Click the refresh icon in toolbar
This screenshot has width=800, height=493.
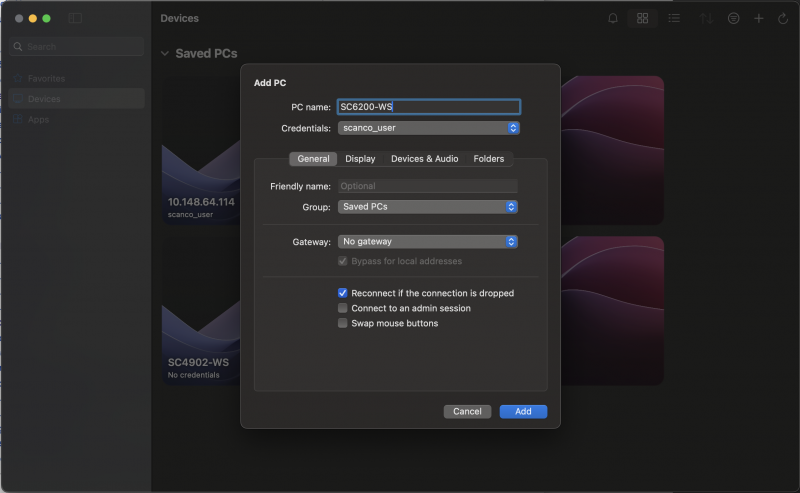click(783, 18)
